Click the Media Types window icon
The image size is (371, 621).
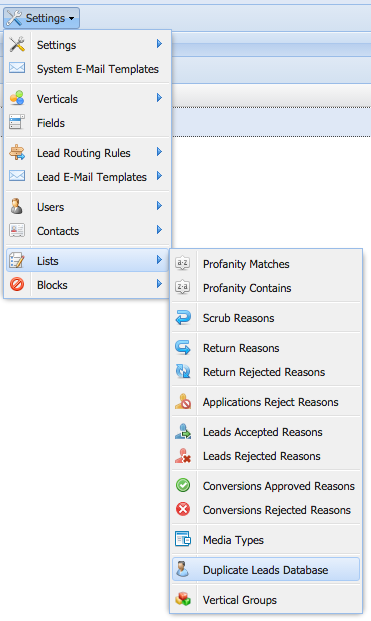pos(183,539)
